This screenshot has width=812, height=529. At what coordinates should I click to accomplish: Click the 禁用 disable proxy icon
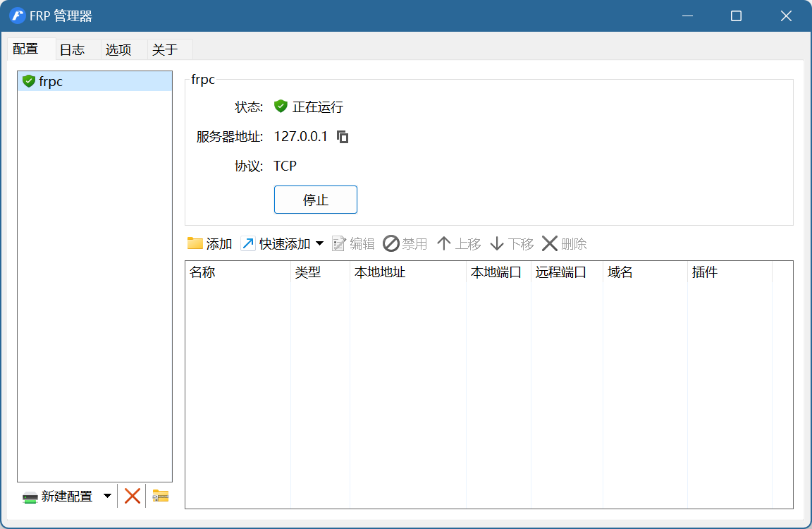(391, 244)
